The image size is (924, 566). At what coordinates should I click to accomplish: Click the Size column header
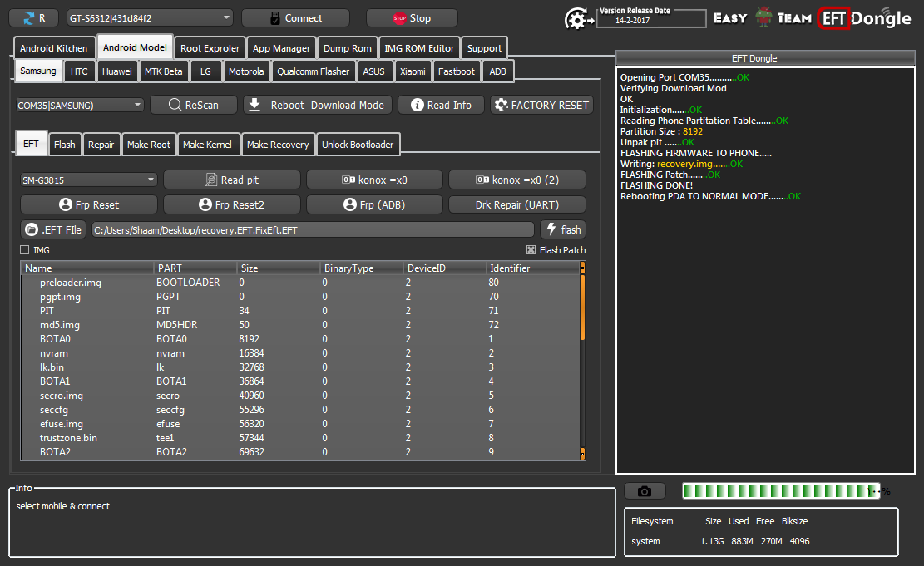(x=278, y=268)
